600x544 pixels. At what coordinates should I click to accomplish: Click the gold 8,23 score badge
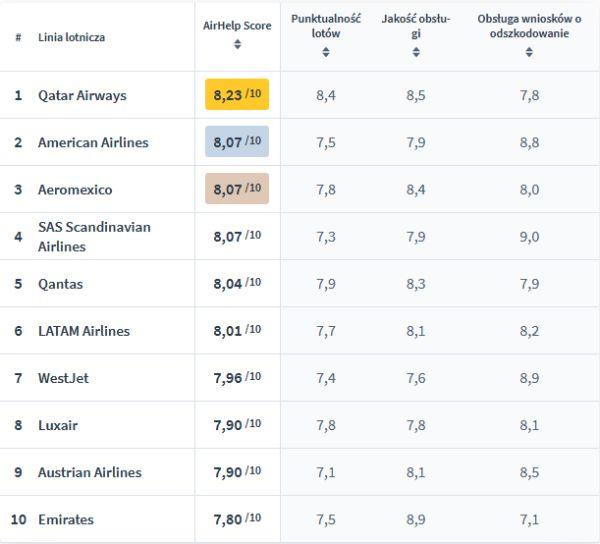click(237, 95)
